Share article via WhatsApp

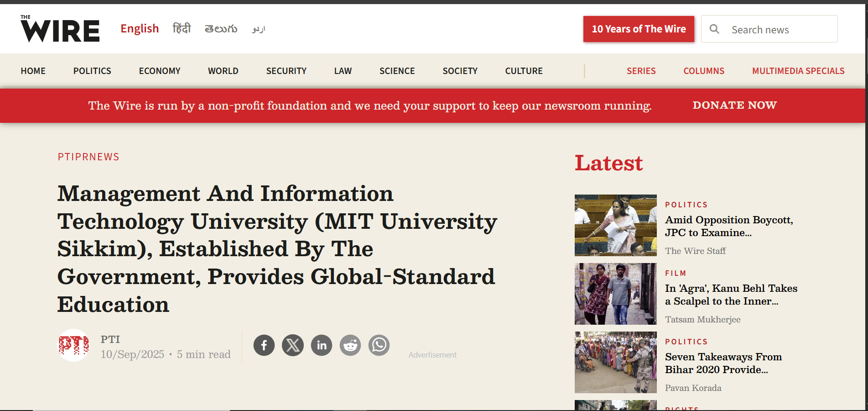point(379,345)
